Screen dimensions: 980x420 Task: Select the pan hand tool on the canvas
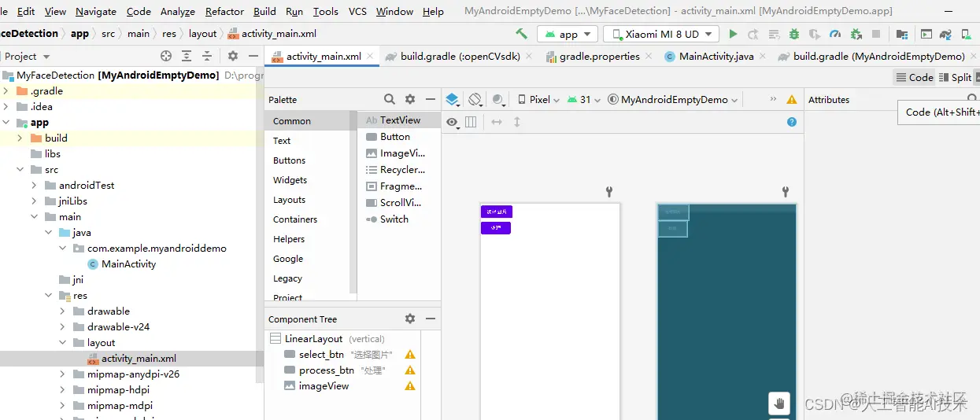click(779, 403)
